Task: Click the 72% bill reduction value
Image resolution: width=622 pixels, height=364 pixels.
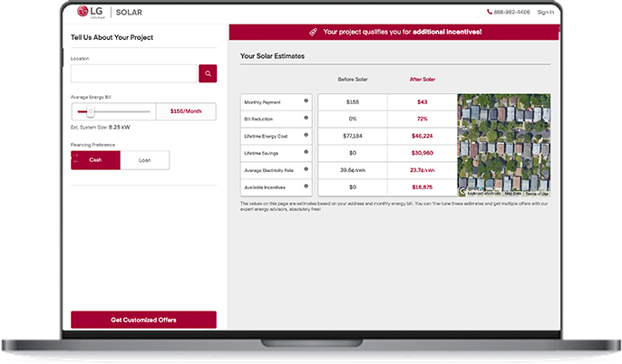Action: point(423,119)
